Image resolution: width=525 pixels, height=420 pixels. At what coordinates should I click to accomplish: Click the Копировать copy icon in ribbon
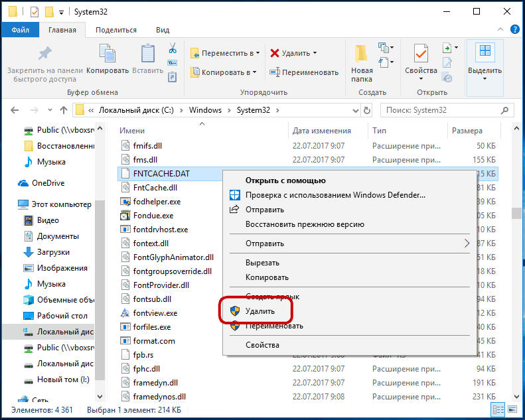(x=108, y=53)
